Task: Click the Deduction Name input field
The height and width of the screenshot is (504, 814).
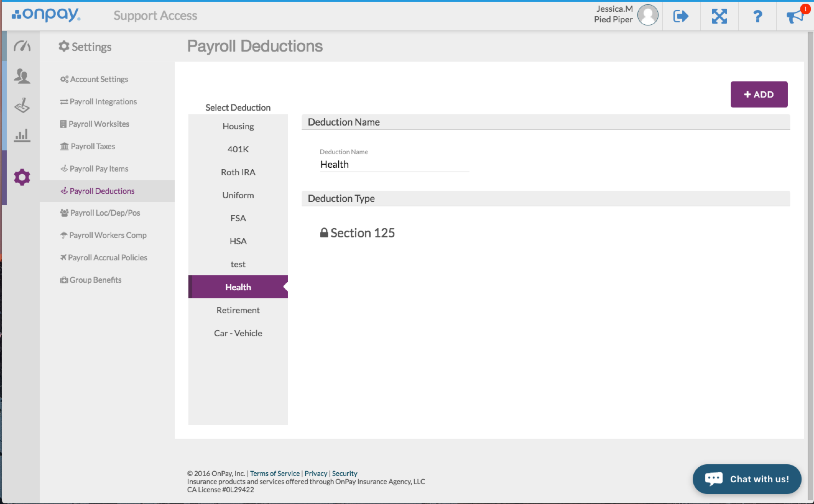Action: 395,164
